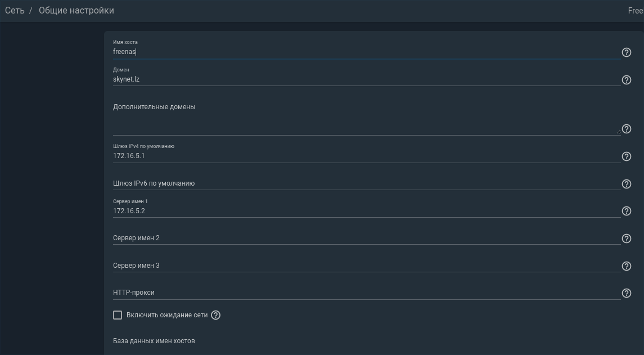Open help icon for name server 2
The width and height of the screenshot is (644, 355).
click(627, 239)
